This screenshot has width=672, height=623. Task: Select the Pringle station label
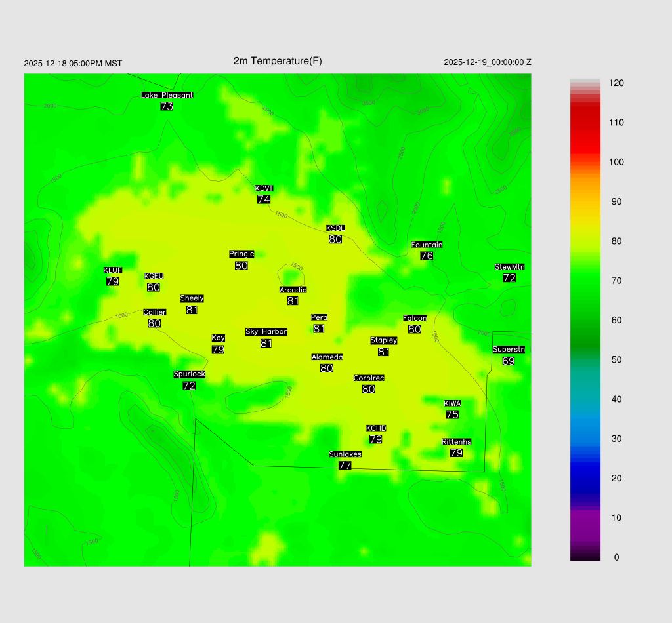241,254
